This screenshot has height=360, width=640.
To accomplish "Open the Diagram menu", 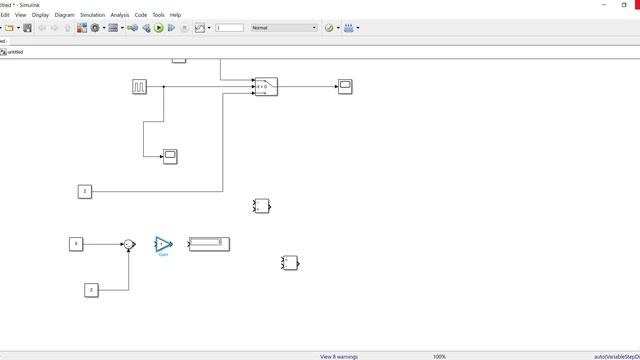I will coord(64,15).
